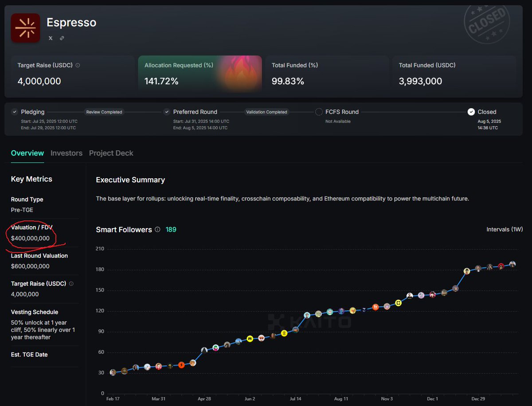The width and height of the screenshot is (532, 406).
Task: Click the Total Funded (%) card
Action: 327,74
